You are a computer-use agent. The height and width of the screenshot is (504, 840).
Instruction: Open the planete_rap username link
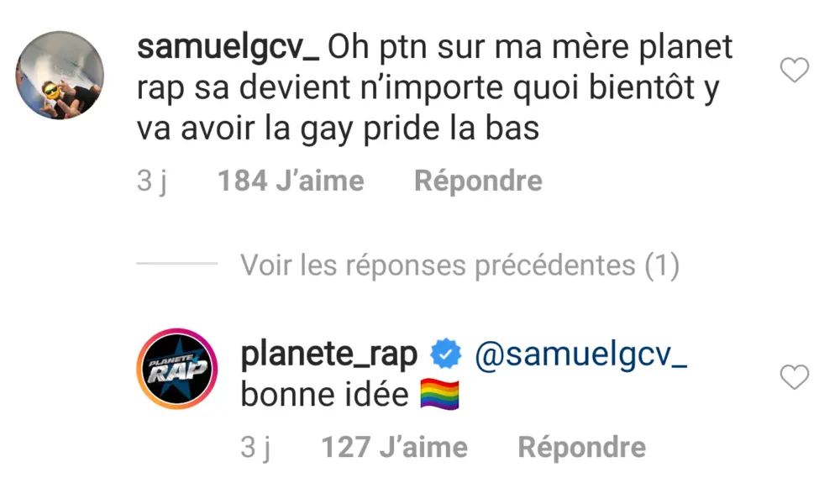point(328,355)
